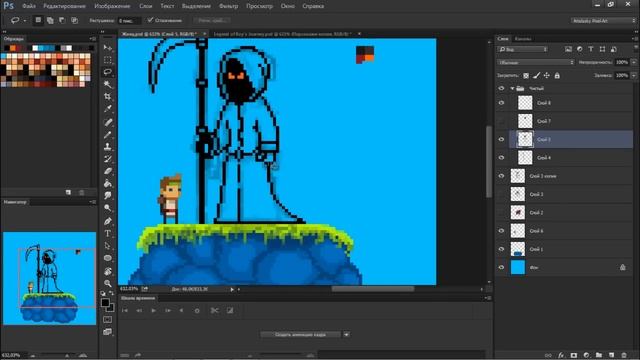Open the Изображение menu
Image resolution: width=640 pixels, height=360 pixels.
(x=112, y=6)
